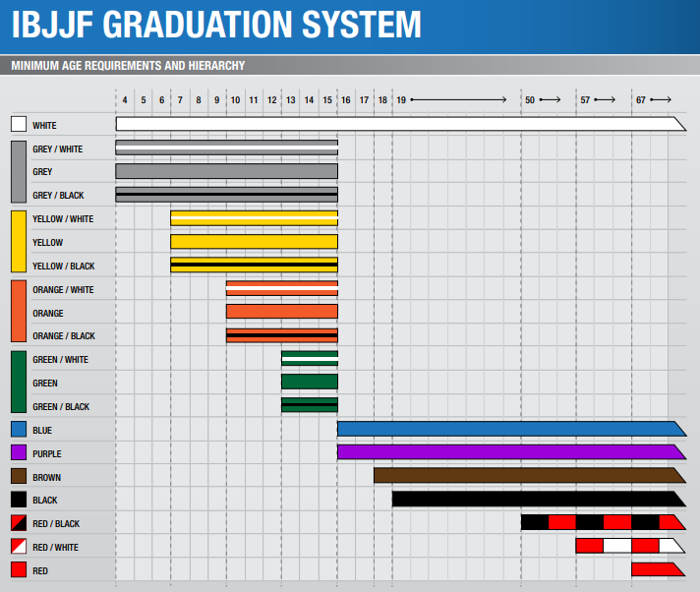Click age '50' in the header
Image resolution: width=700 pixels, height=592 pixels.
(530, 100)
